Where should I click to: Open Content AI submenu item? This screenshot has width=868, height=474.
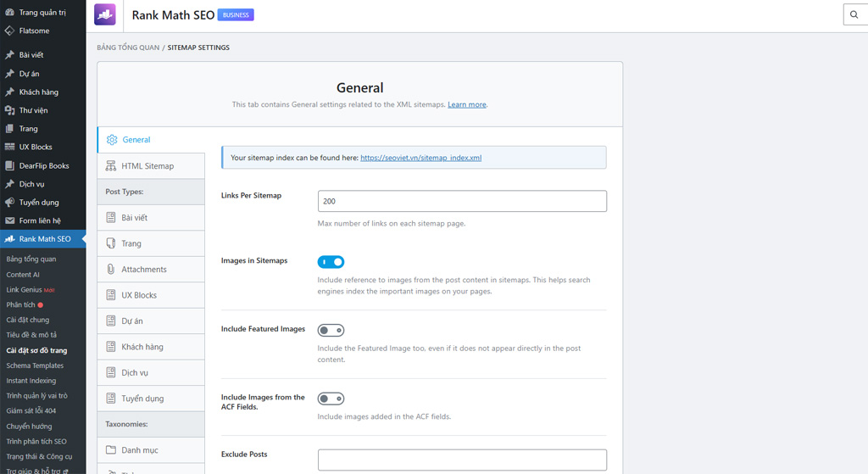coord(23,275)
